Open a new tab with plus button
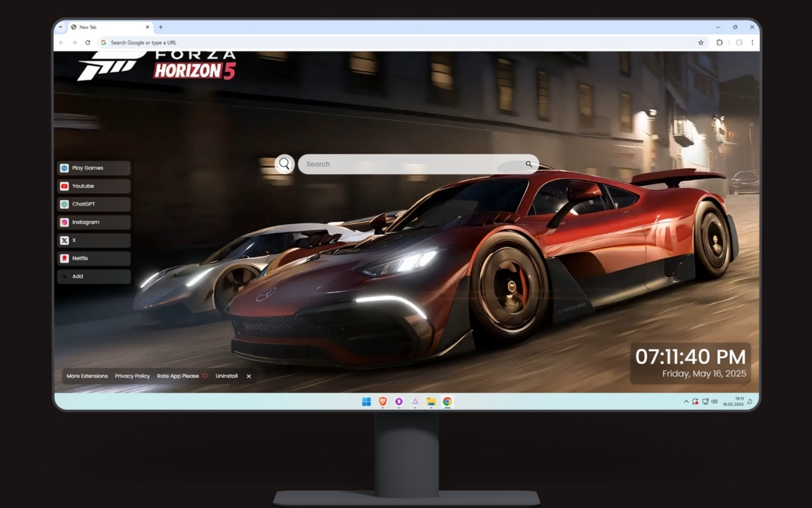 tap(160, 27)
